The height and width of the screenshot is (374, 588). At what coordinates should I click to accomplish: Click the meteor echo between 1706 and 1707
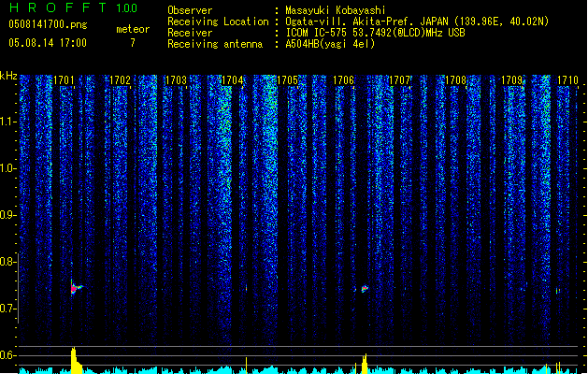pos(365,289)
